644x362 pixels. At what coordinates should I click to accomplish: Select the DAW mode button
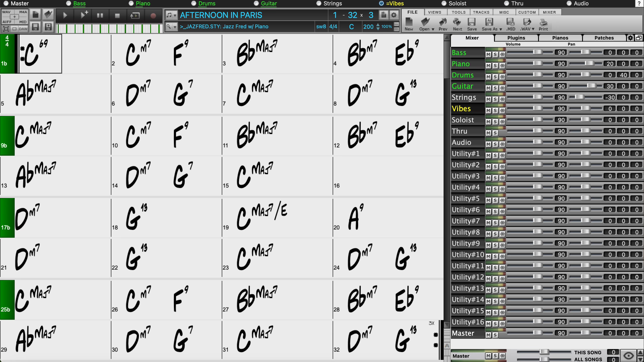24,28
